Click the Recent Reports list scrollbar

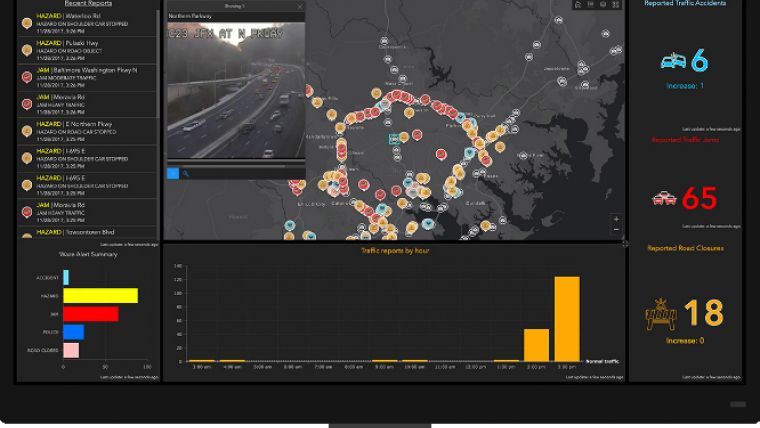(x=158, y=63)
